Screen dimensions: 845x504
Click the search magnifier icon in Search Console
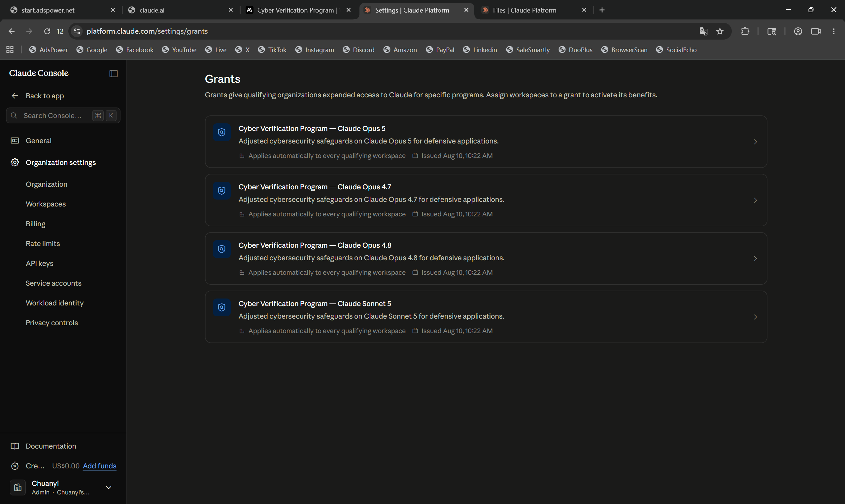click(x=14, y=115)
